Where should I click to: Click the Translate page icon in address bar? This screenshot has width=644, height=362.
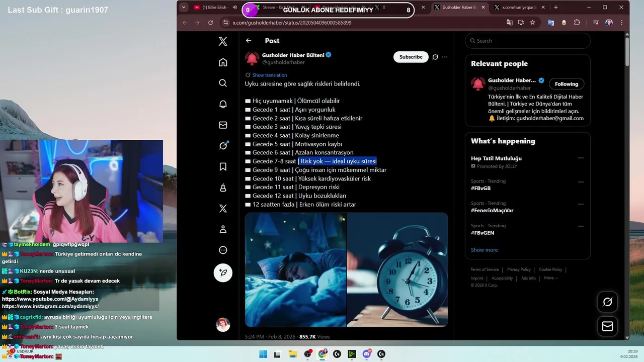tap(510, 23)
